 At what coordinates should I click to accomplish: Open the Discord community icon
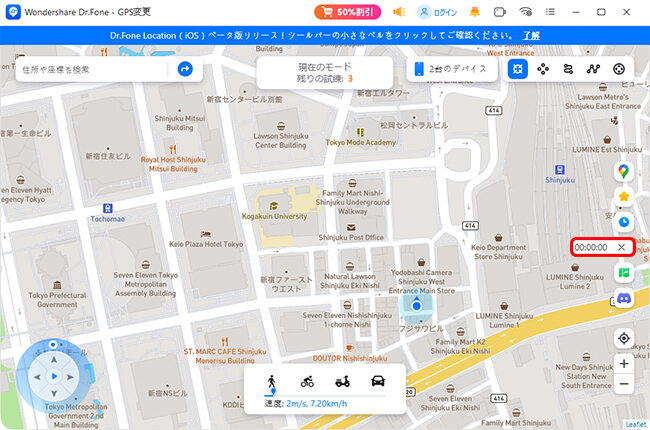point(623,298)
